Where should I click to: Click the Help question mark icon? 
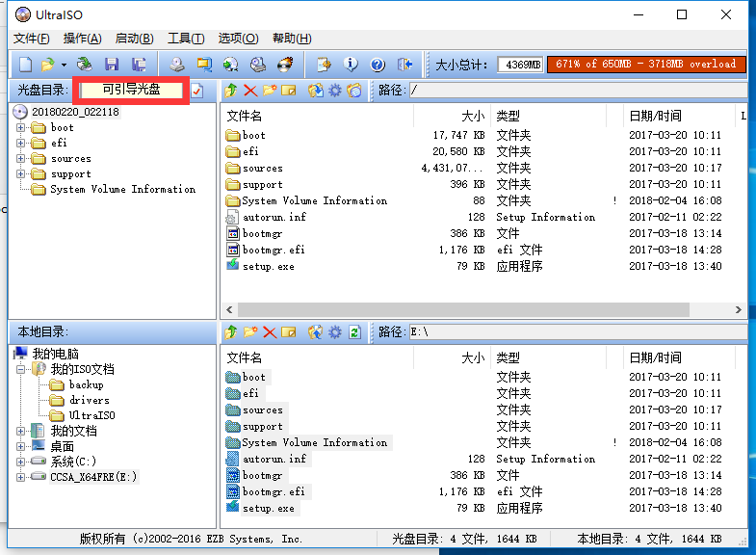[x=378, y=65]
